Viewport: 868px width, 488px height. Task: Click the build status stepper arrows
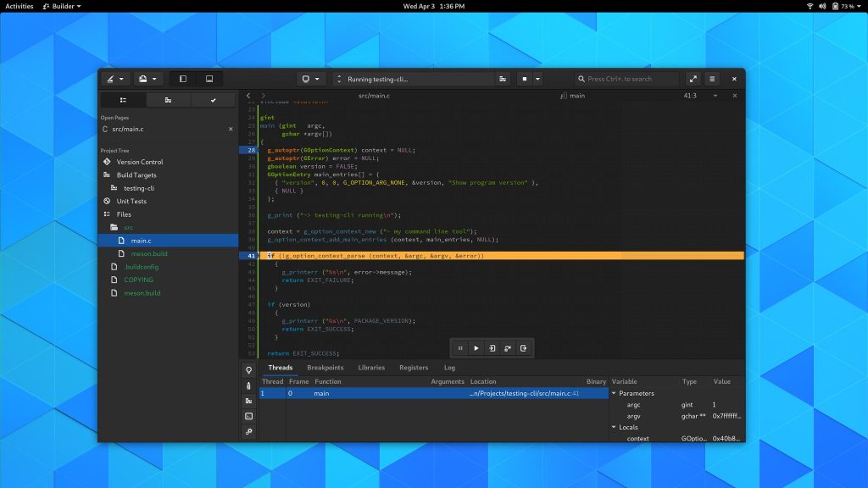[339, 79]
